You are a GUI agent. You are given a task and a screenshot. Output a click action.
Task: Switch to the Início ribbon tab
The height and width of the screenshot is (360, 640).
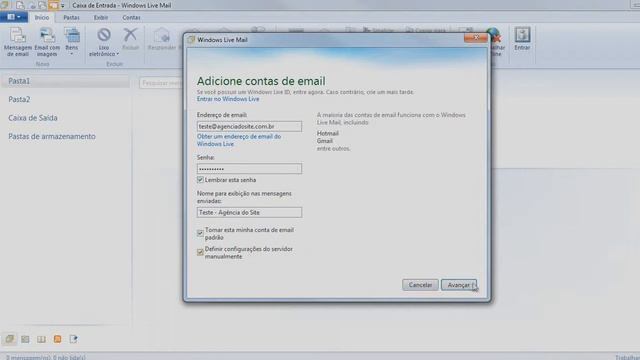point(42,18)
